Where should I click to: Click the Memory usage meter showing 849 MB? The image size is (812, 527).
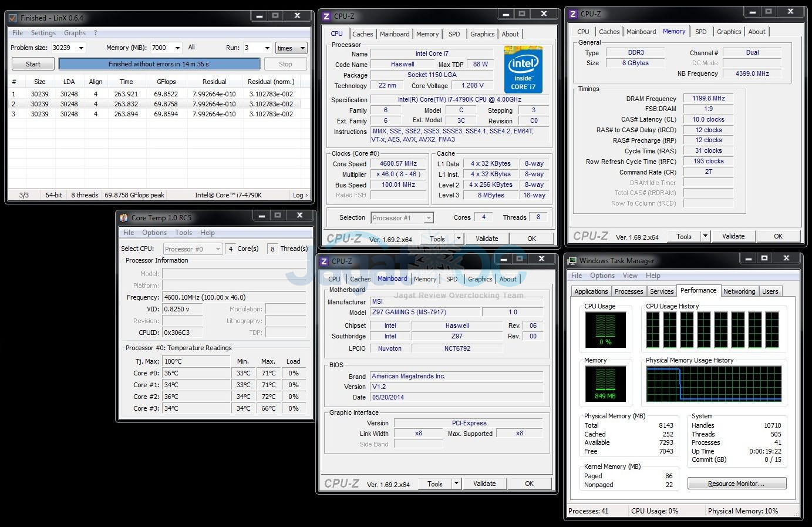tap(605, 384)
